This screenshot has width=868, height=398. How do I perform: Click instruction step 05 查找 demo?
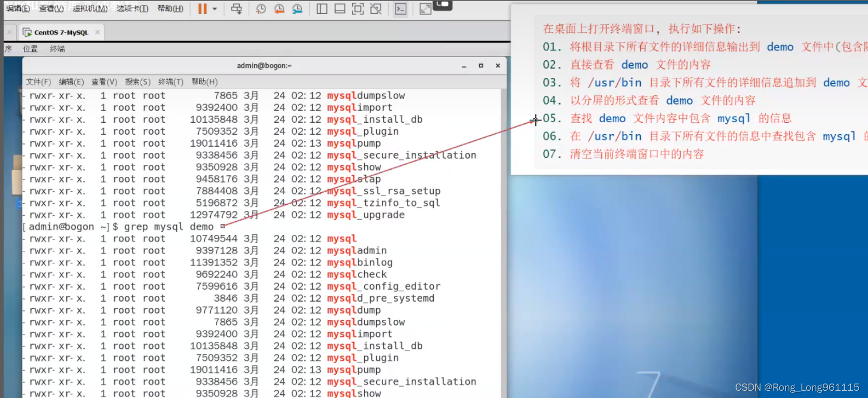667,118
